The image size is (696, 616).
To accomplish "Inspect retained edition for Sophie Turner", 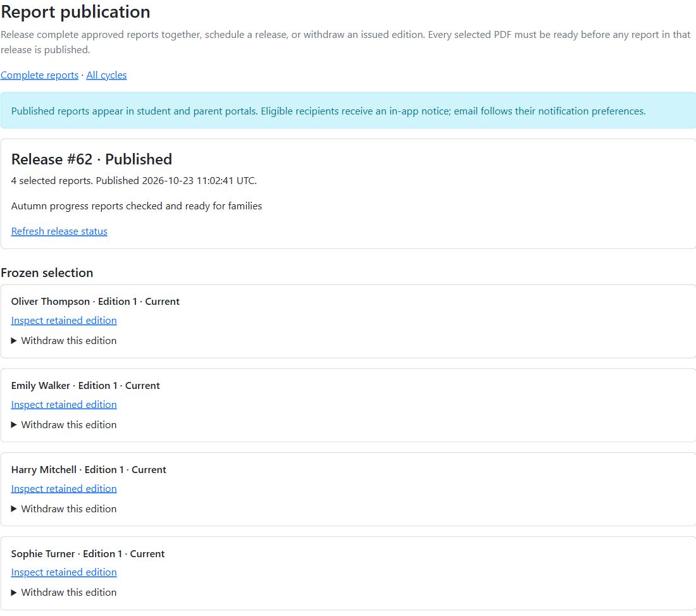I will coord(64,572).
